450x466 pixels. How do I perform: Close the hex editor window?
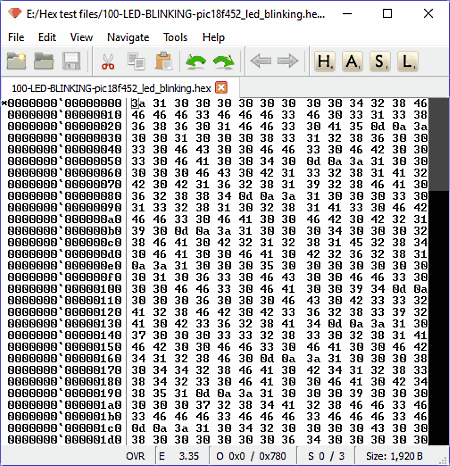tap(428, 14)
